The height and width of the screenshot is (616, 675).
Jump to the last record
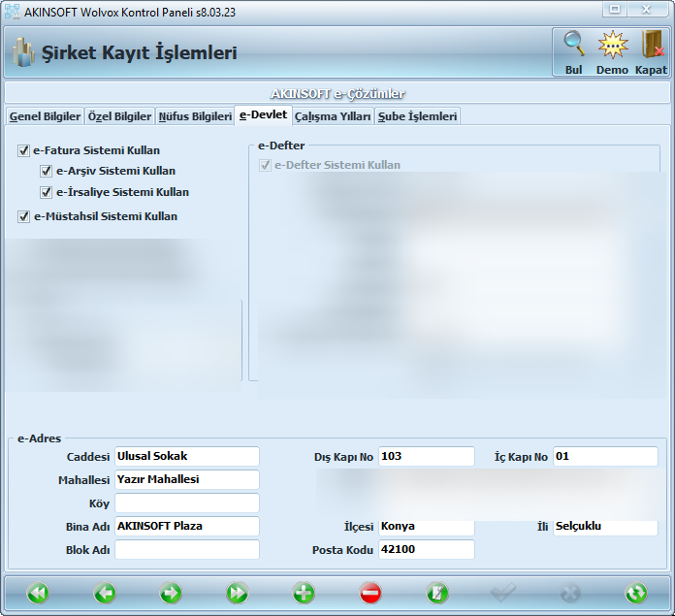click(x=238, y=593)
